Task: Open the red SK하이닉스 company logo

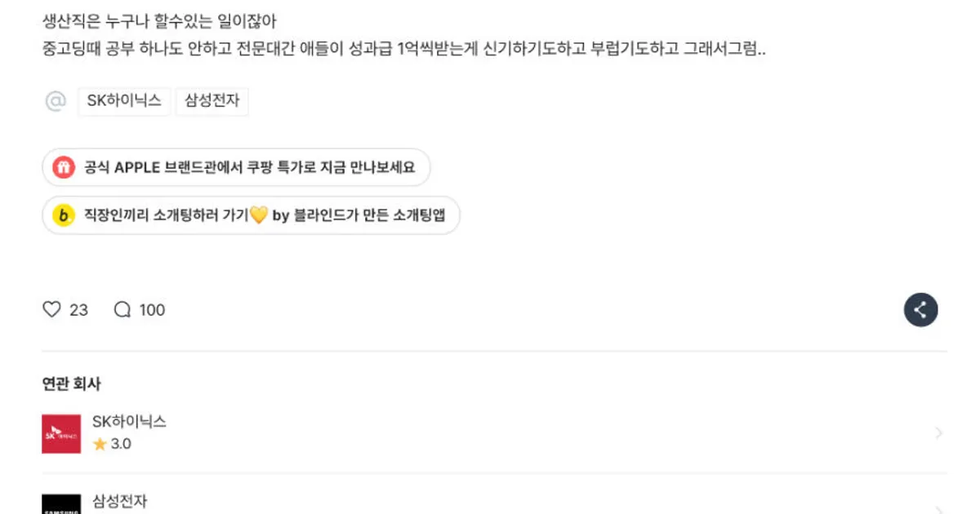Action: tap(61, 433)
